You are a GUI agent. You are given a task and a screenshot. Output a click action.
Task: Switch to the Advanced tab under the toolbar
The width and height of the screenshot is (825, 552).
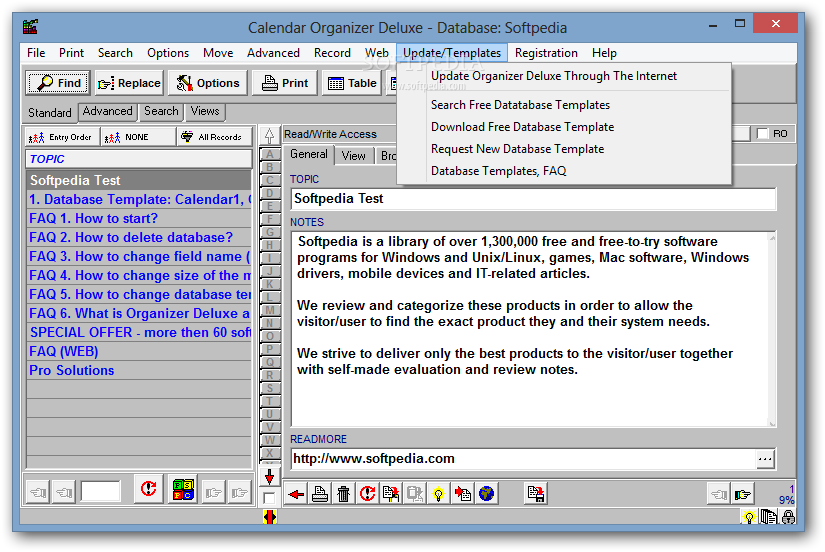pyautogui.click(x=107, y=112)
